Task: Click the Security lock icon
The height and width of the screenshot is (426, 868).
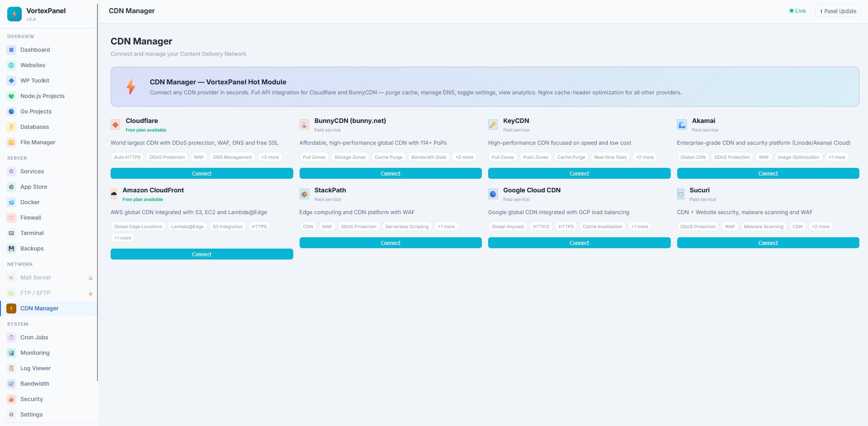Action: (12, 399)
